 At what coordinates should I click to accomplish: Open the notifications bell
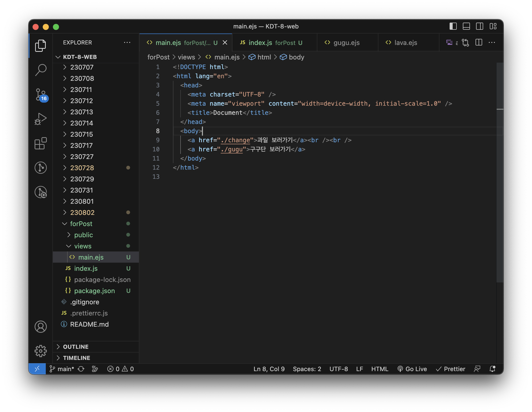pos(493,369)
